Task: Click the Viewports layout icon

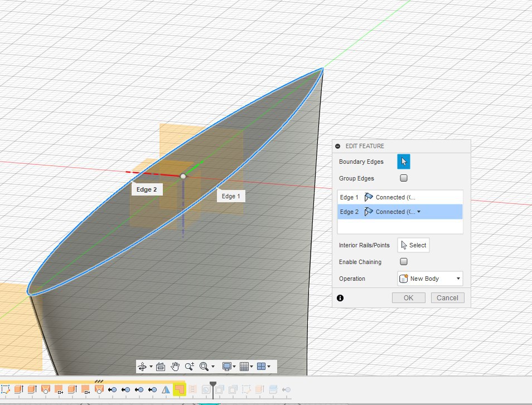Action: click(261, 367)
